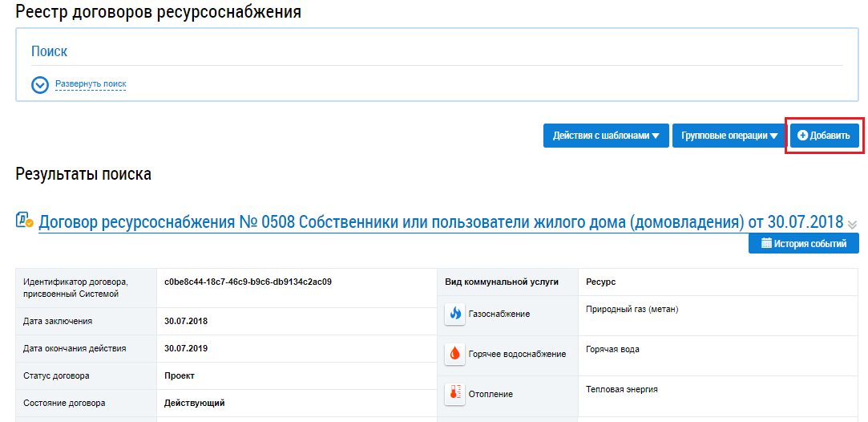This screenshot has height=422, width=868.
Task: Click the contract identifier c0be8c44 value
Action: click(248, 282)
